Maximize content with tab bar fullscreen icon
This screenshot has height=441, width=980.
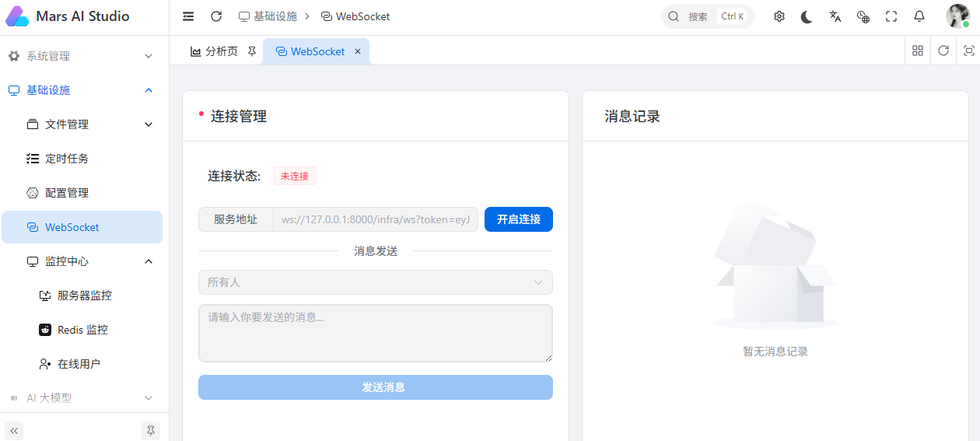pos(968,51)
